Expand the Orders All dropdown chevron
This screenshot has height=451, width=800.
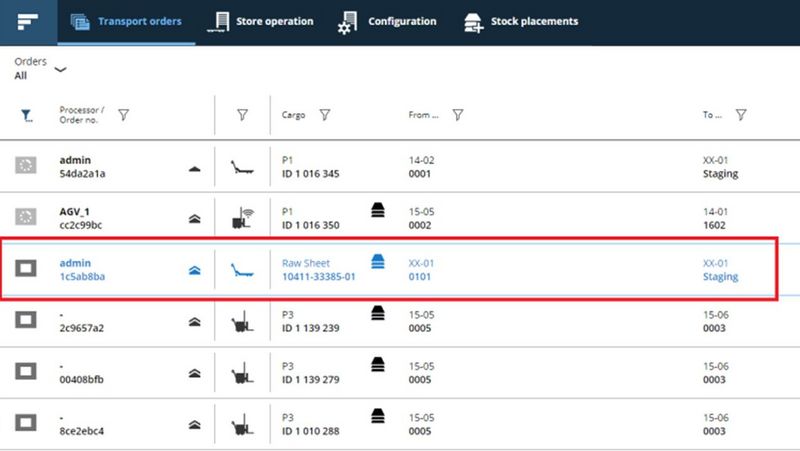pos(60,70)
